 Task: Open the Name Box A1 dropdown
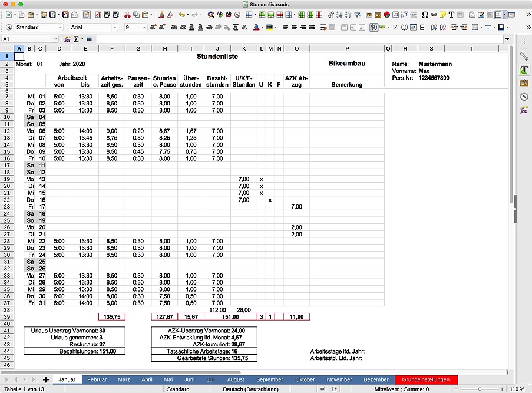point(55,39)
